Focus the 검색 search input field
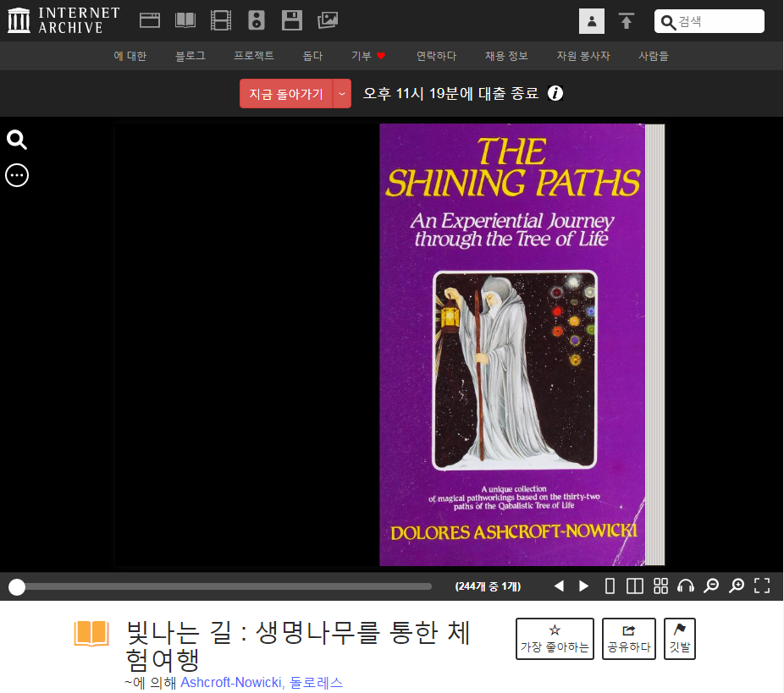Screen dimensions: 784x693 (x=709, y=21)
